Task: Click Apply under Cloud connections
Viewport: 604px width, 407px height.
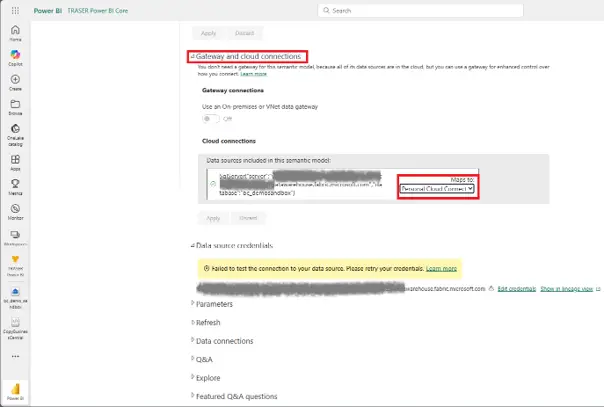Action: (213, 218)
